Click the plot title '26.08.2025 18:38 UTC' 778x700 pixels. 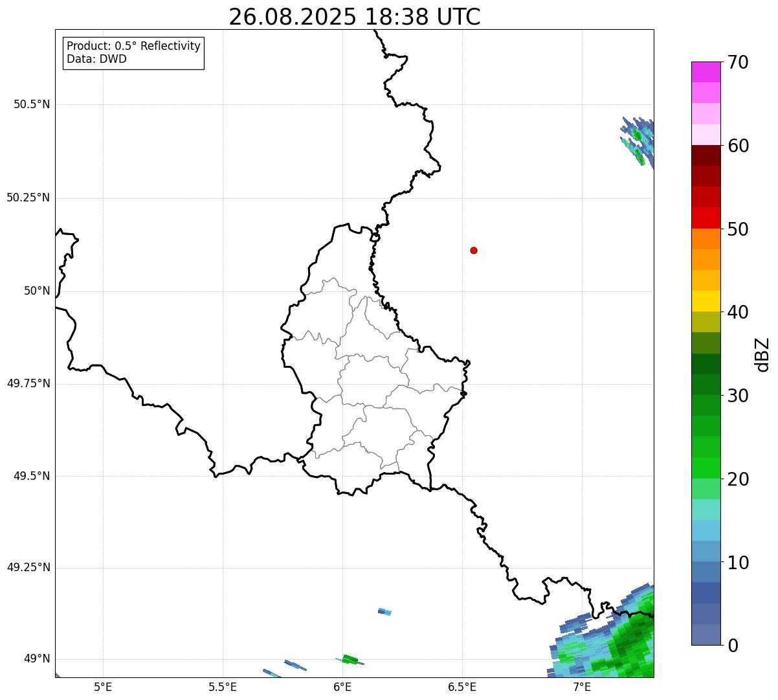[355, 17]
